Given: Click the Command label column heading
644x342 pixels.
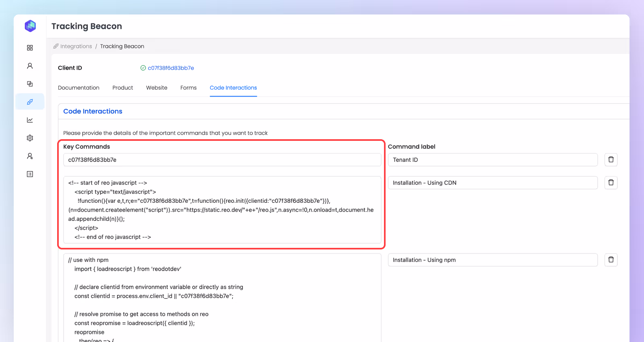Looking at the screenshot, I should [x=411, y=147].
